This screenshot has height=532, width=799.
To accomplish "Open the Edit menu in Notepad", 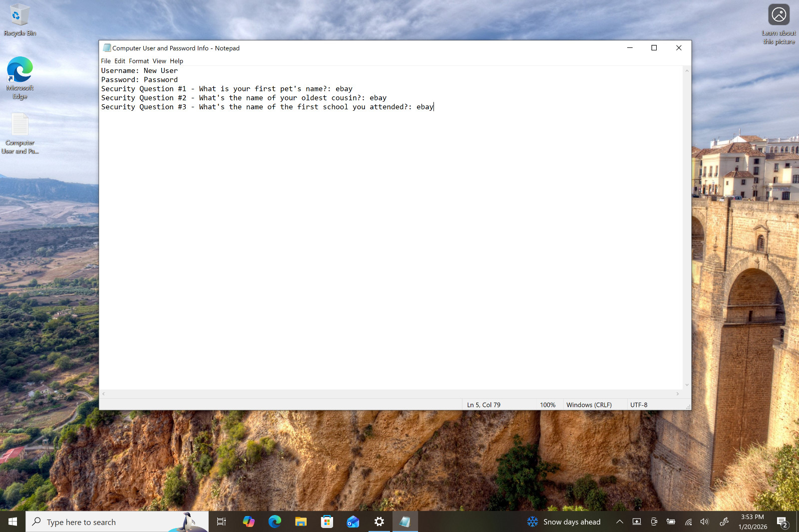I will (x=120, y=61).
